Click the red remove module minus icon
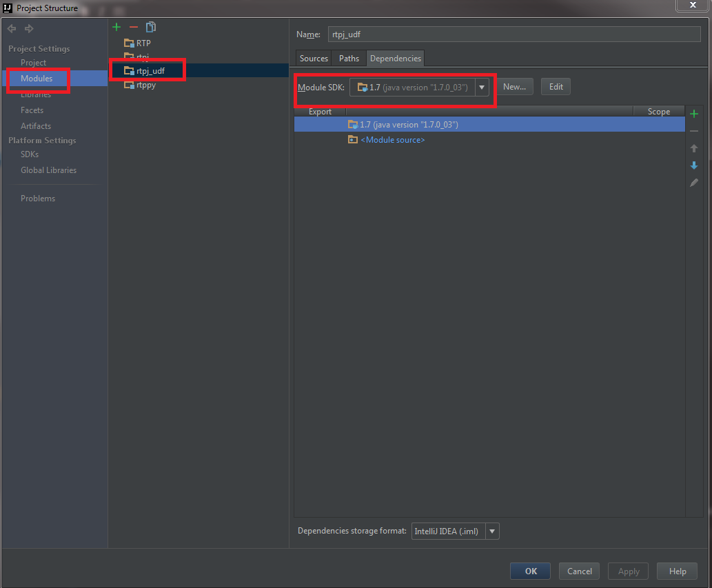 coord(134,27)
